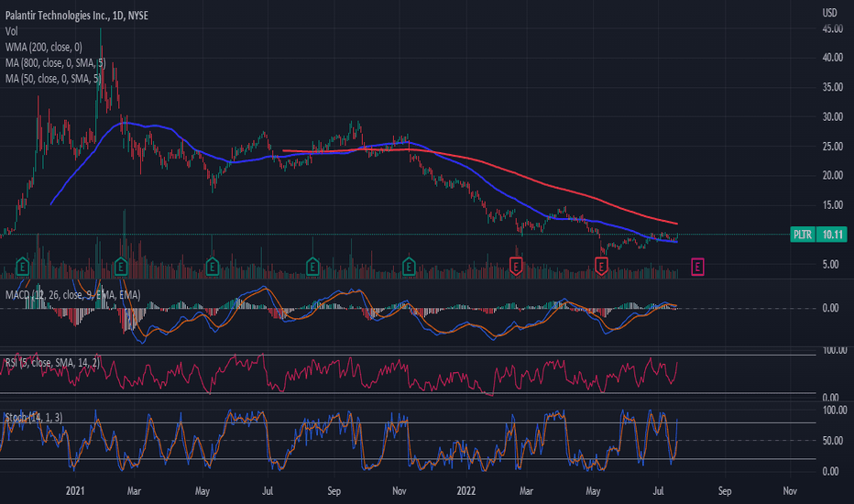
Task: Click the leftmost green earnings E marker
Action: 22,267
